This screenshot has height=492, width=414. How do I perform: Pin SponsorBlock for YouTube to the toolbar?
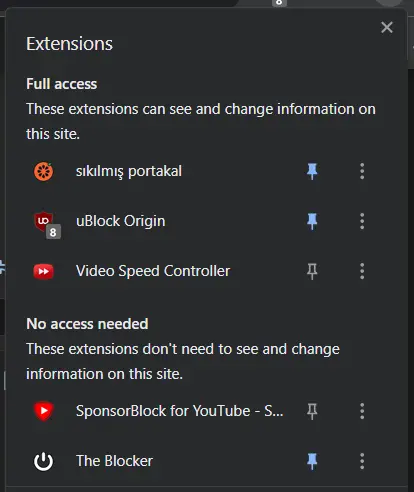pos(312,411)
